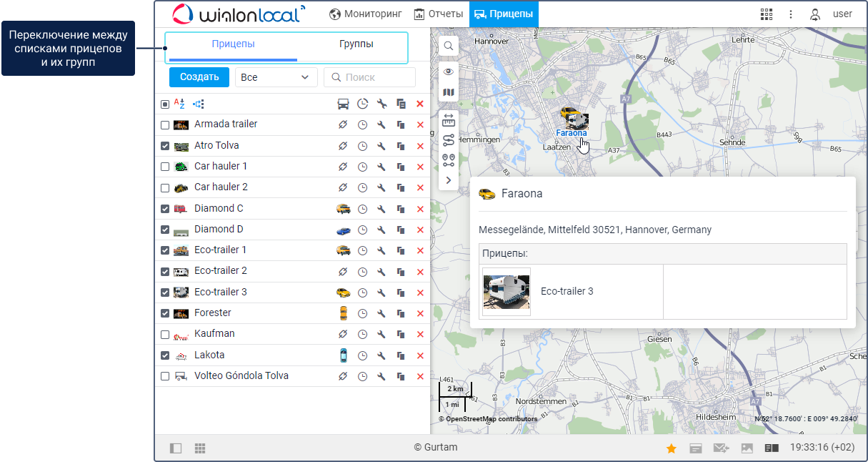Open bind/unbind history clock for Forester
Viewport: 868px width, 462px height.
pyautogui.click(x=362, y=313)
